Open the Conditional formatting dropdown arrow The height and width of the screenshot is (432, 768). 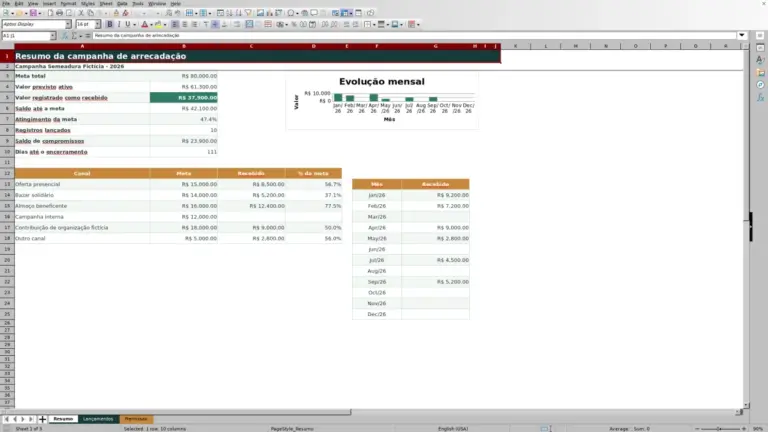point(418,24)
